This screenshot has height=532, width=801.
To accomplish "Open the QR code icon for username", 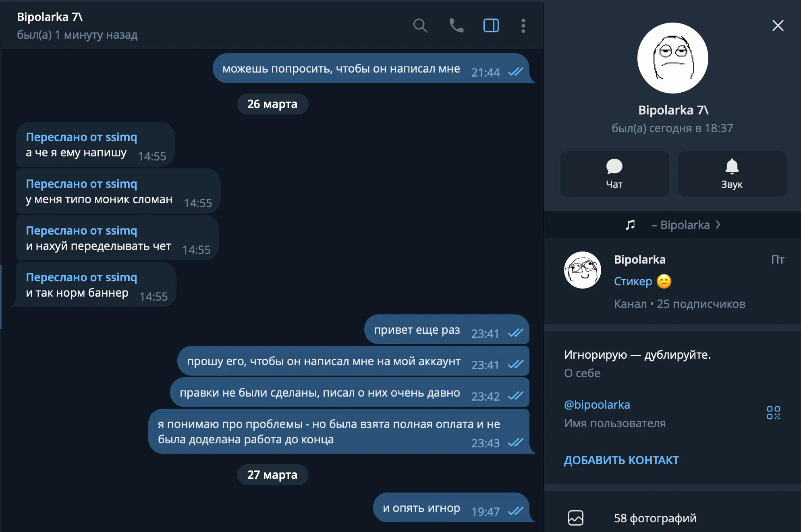I will click(773, 413).
